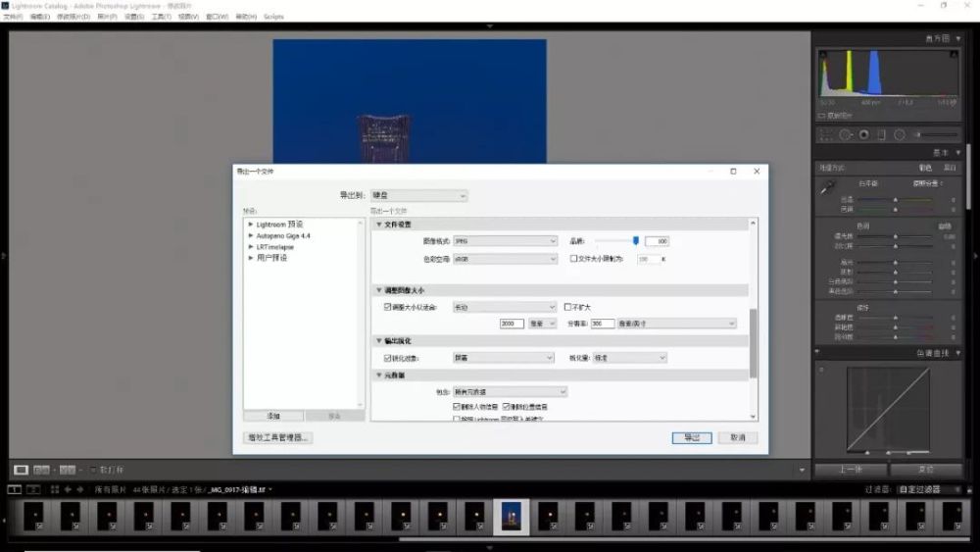980x552 pixels.
Task: Uncheck the 删除位置信息 checkbox
Action: click(x=507, y=406)
